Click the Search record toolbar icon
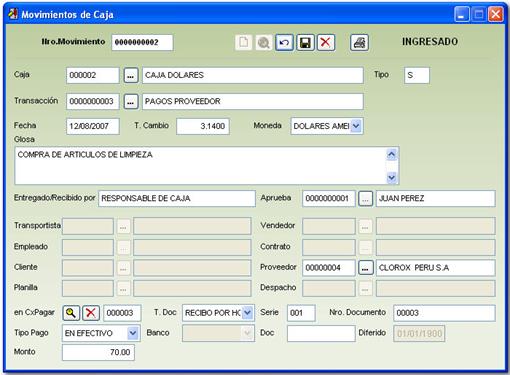The height and width of the screenshot is (375, 510). (x=264, y=43)
